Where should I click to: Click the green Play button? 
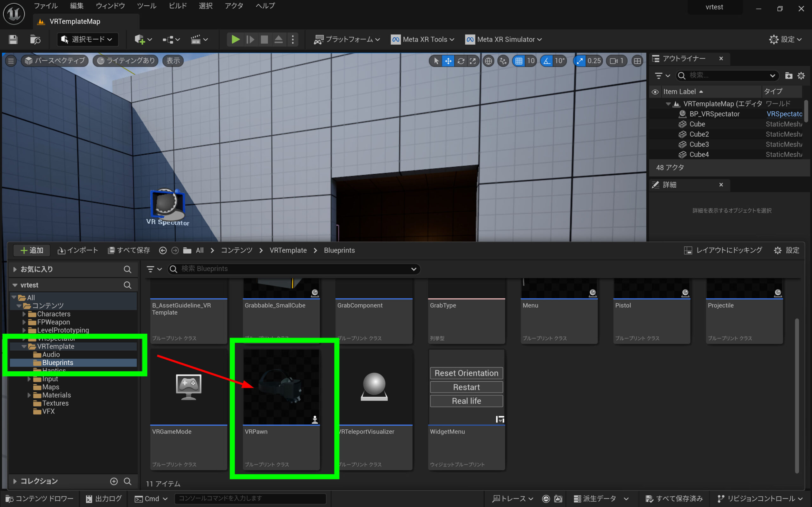coord(235,40)
